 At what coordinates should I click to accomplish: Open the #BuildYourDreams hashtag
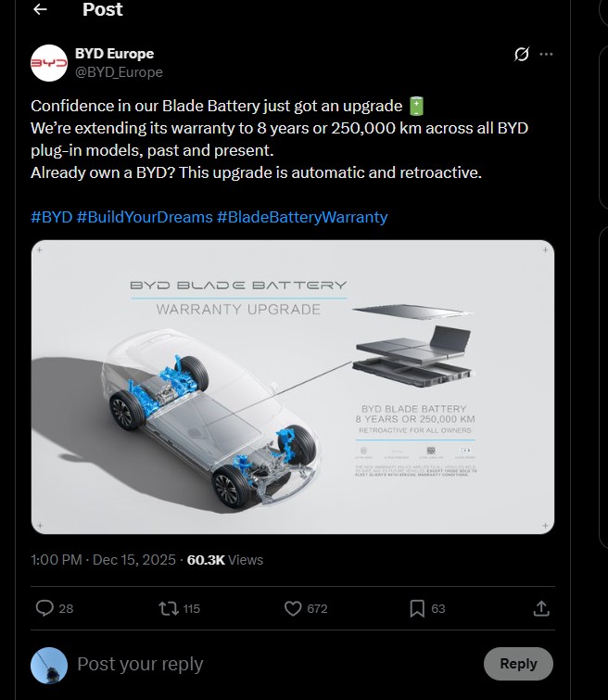pyautogui.click(x=144, y=217)
